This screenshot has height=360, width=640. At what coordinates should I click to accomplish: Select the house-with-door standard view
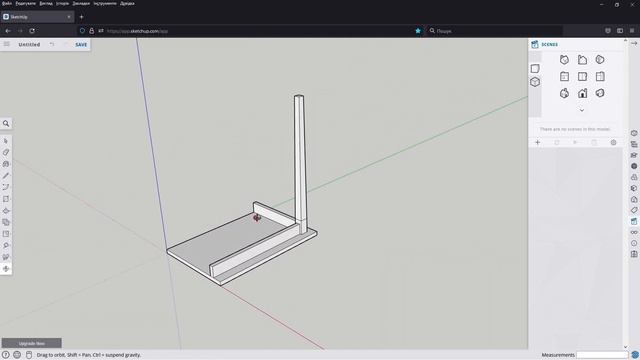[x=582, y=93]
